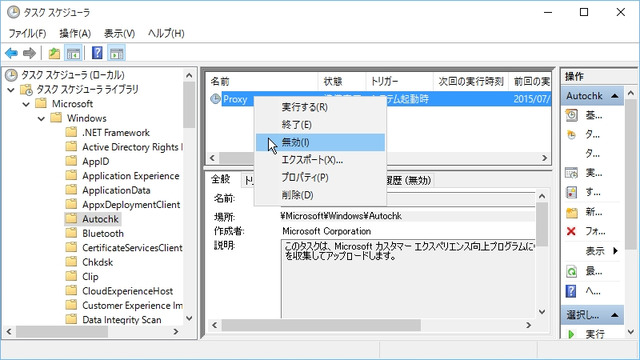Viewport: 640px width, 360px height.
Task: Click the create basic task icon in Actions
Action: (571, 115)
